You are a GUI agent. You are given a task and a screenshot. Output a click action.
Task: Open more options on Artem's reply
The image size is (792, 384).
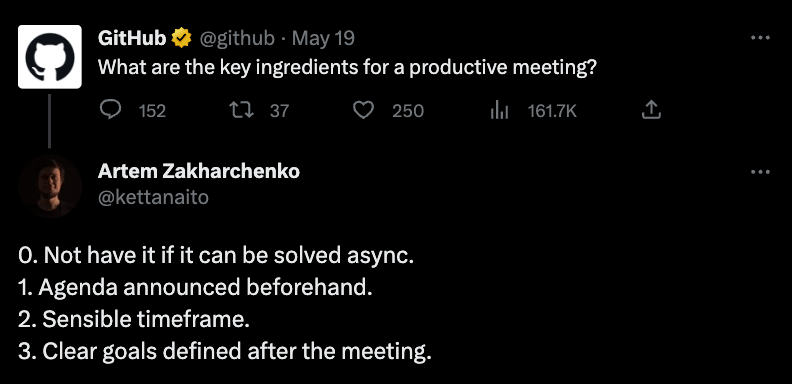(760, 172)
